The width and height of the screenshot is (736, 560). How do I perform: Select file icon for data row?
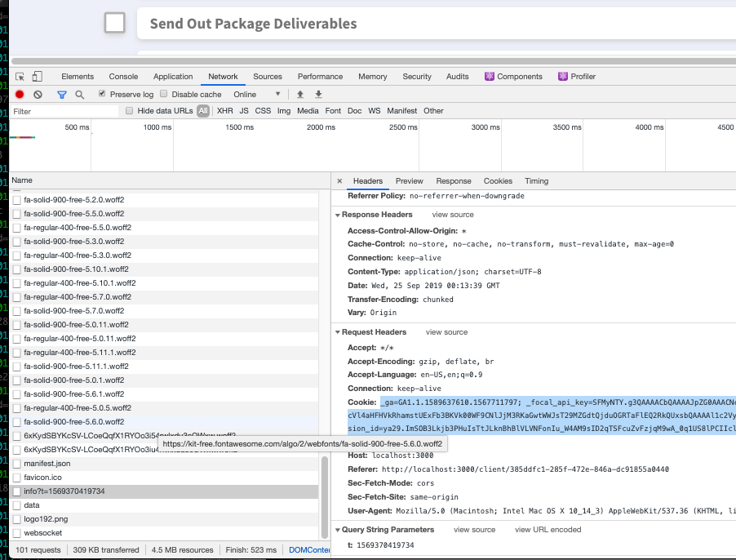click(17, 505)
